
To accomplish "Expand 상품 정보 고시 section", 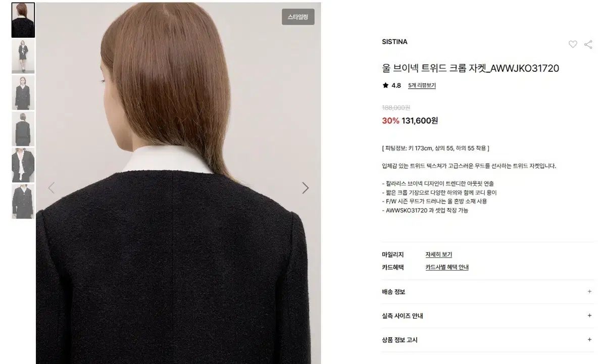I will pyautogui.click(x=488, y=340).
